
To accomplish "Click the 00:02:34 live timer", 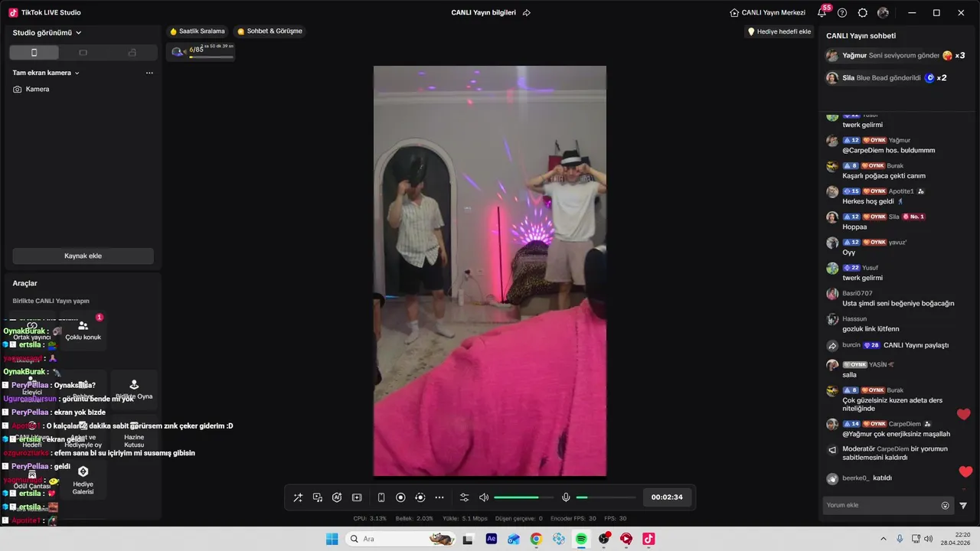I will [x=667, y=497].
